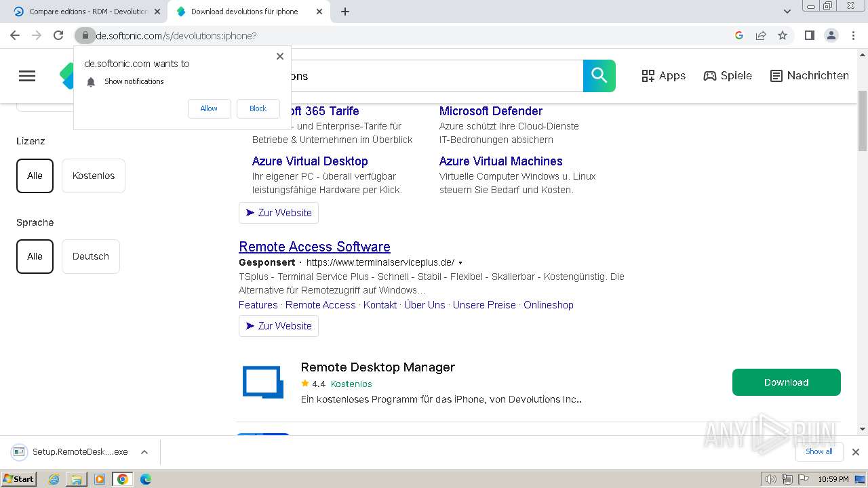Open the Microsoft Defender ad link

pyautogui.click(x=491, y=111)
